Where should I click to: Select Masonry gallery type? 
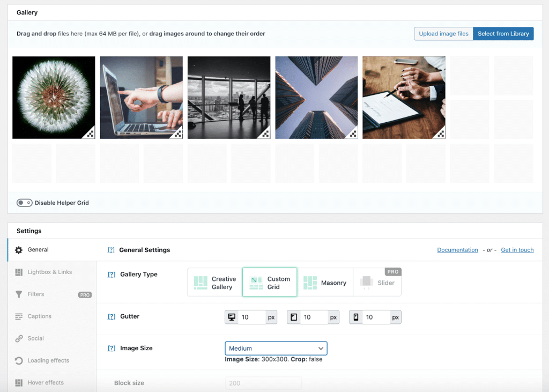click(x=325, y=283)
